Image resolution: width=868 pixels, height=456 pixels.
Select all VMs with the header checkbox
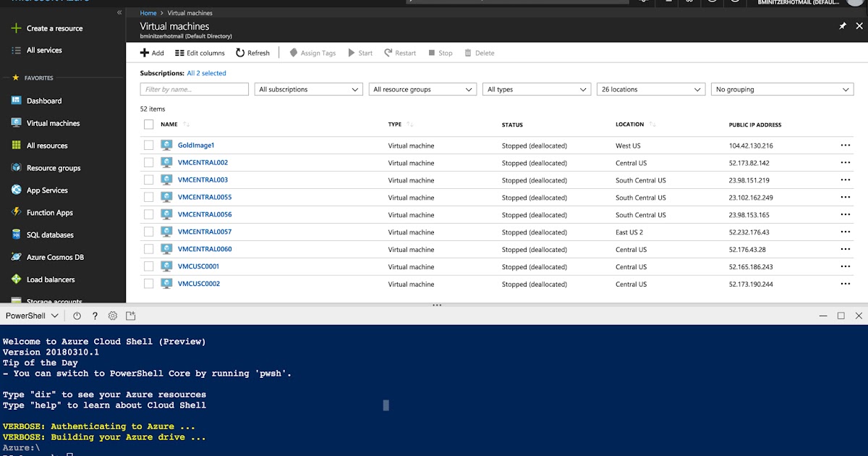148,124
